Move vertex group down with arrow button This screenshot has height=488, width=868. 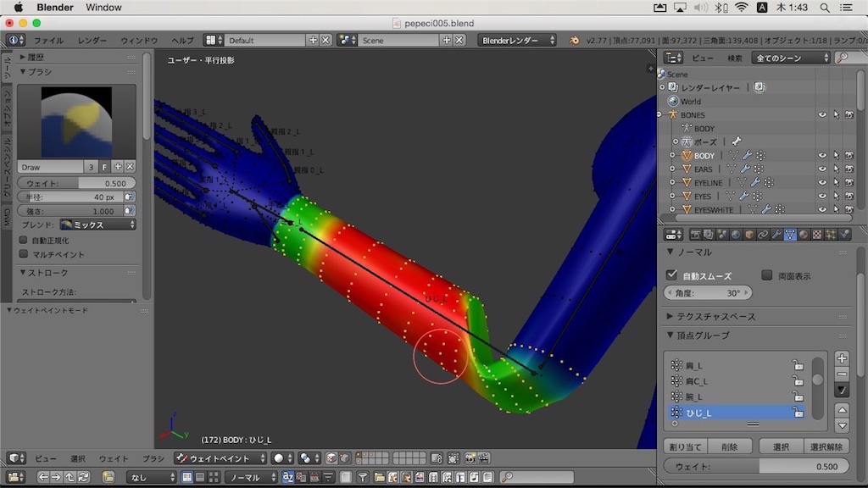(842, 425)
